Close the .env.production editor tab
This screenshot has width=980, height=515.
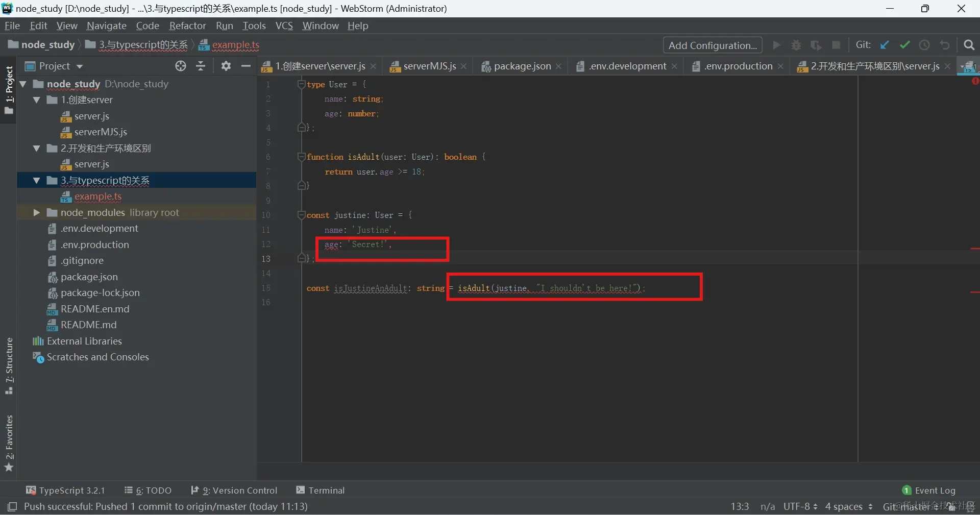point(780,66)
